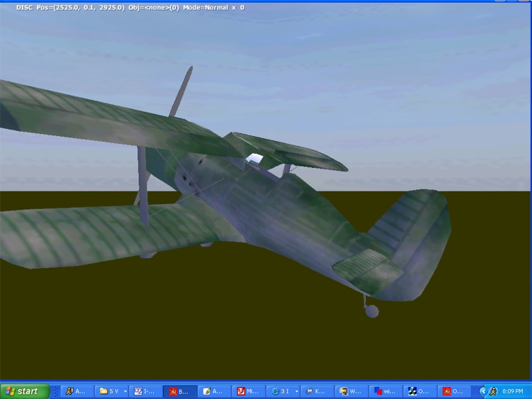Expand the '3 I' Internet Explorer group dropdown arrow
The height and width of the screenshot is (399, 532).
click(x=297, y=391)
